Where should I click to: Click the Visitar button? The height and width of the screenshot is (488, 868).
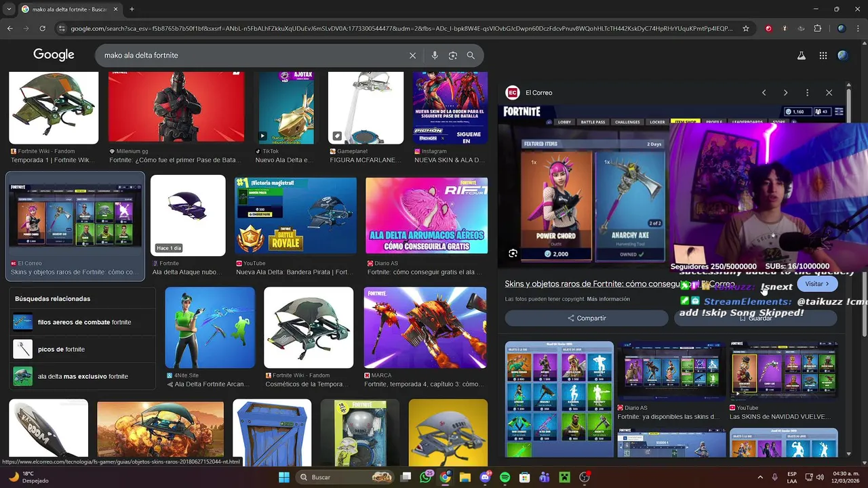click(x=818, y=284)
